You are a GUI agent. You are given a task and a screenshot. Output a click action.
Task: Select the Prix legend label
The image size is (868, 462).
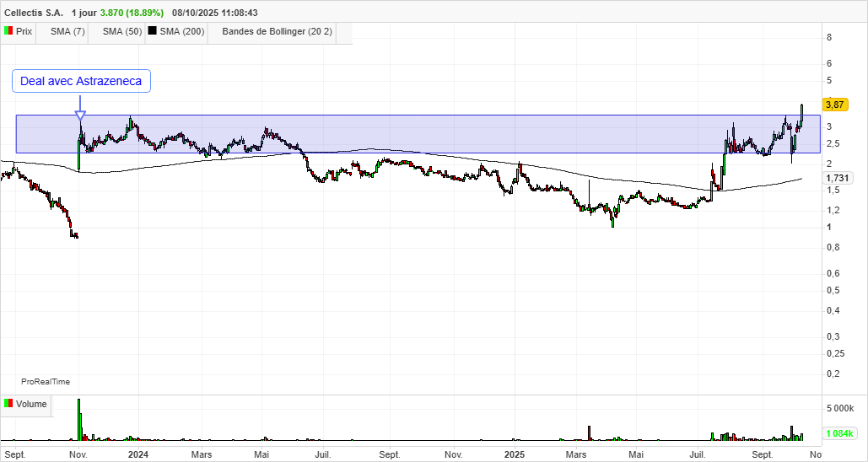pyautogui.click(x=24, y=31)
